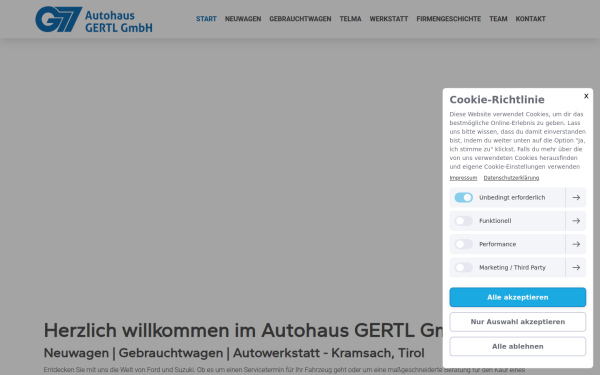This screenshot has width=600, height=375.
Task: Open the Impressum link
Action: (463, 178)
